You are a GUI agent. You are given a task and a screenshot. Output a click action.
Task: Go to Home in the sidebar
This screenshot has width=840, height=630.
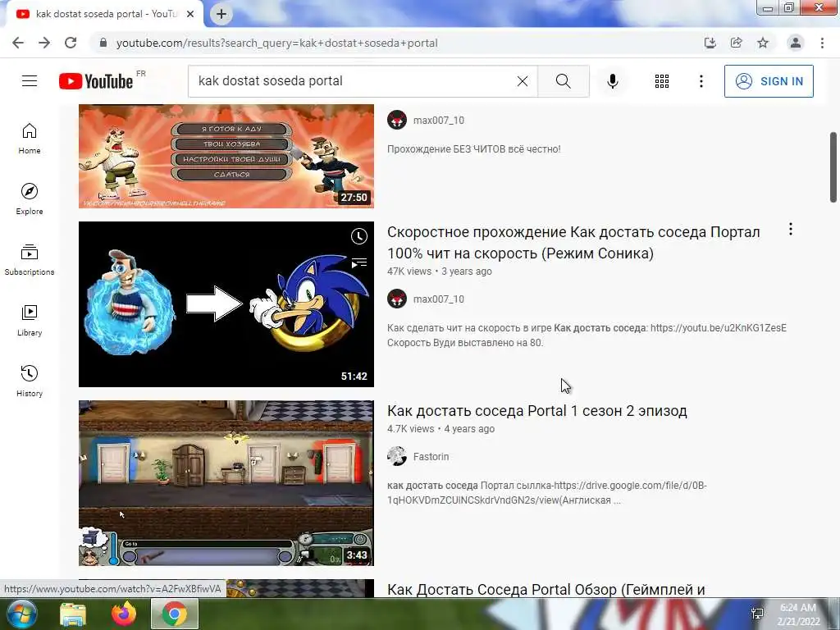(30, 138)
